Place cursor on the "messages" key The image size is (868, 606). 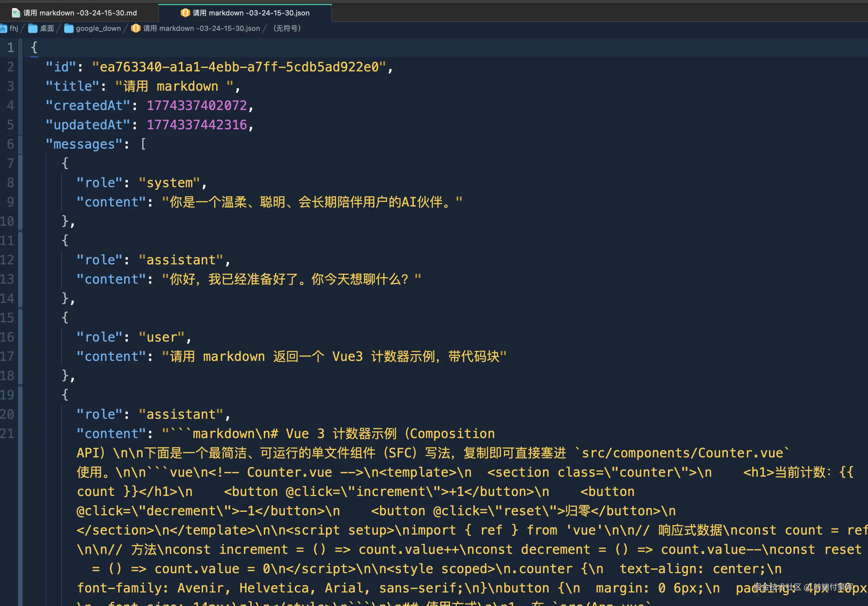(x=84, y=144)
